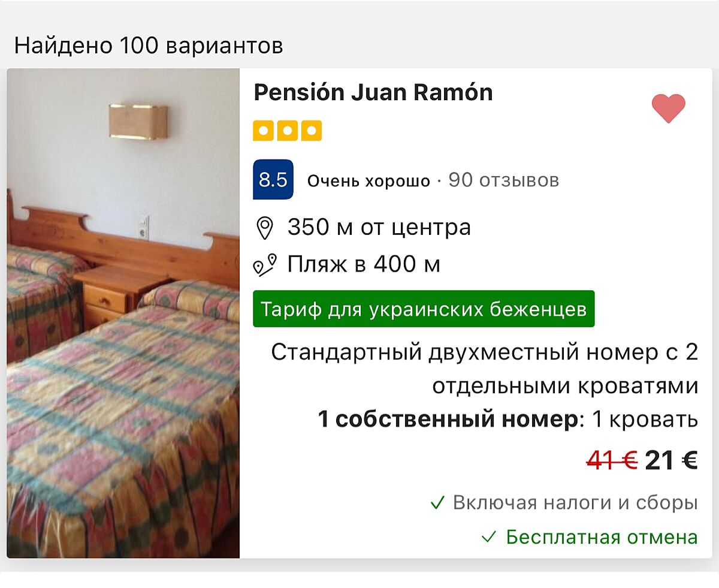Click the Пляж в 400 м text
The width and height of the screenshot is (719, 588).
pos(364,264)
